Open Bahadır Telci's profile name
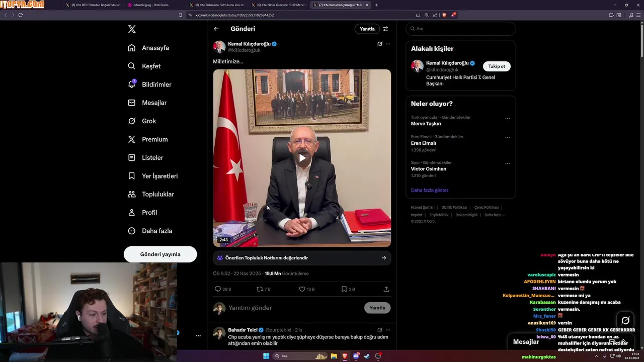The image size is (644, 362). (243, 330)
